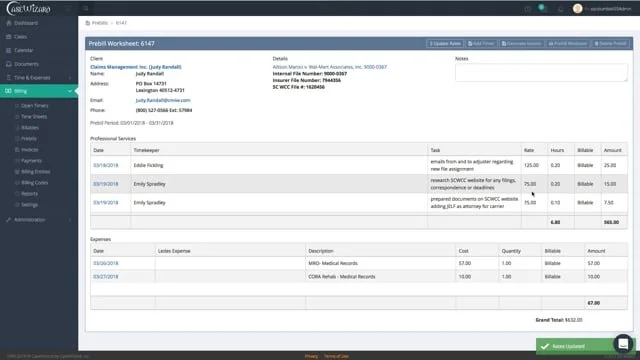Click inside the Notes text box

(x=541, y=72)
